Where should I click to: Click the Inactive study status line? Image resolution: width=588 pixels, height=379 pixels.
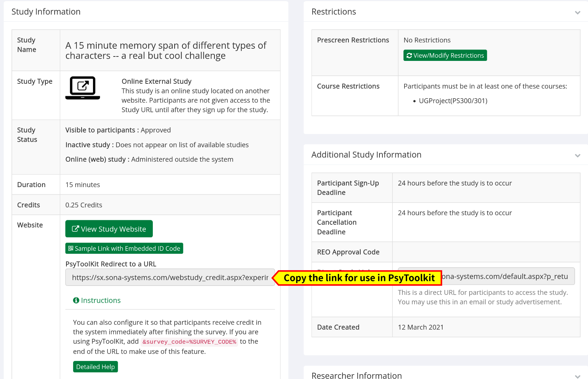(157, 145)
